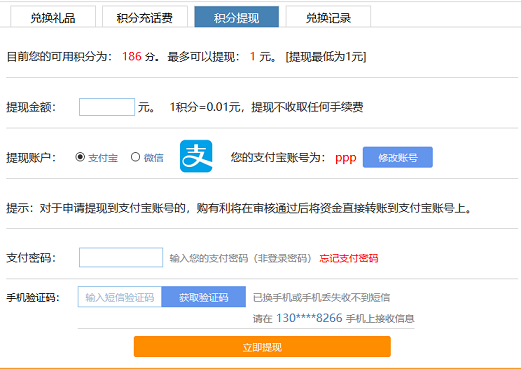Screen dimensions: 521x369
Task: Click the 1积分=0.01元 fee note
Action: pos(266,107)
